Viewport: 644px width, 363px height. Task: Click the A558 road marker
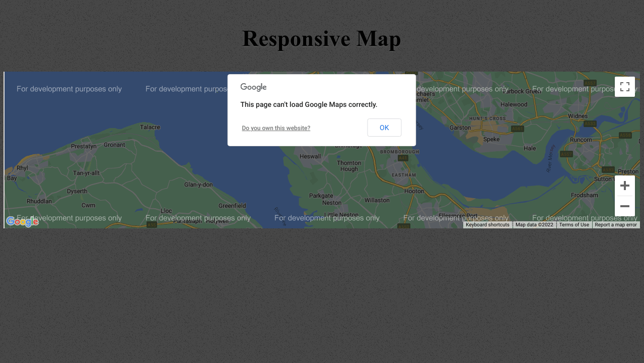[x=625, y=135]
